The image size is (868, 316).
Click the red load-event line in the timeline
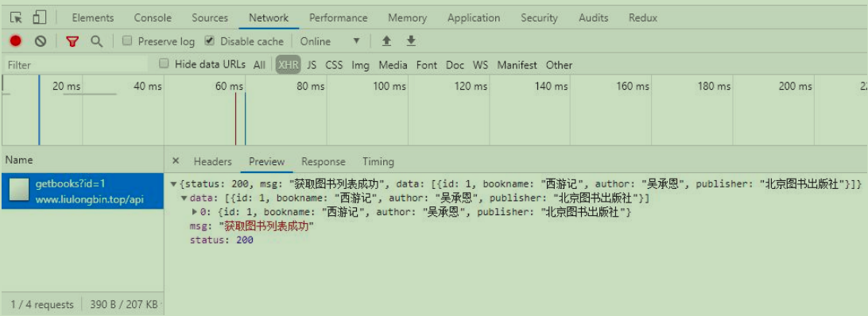[236, 118]
